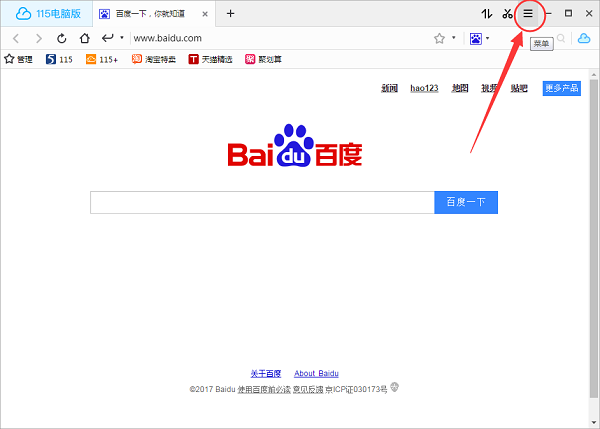Maximize the browser window
The height and width of the screenshot is (429, 600).
point(569,13)
